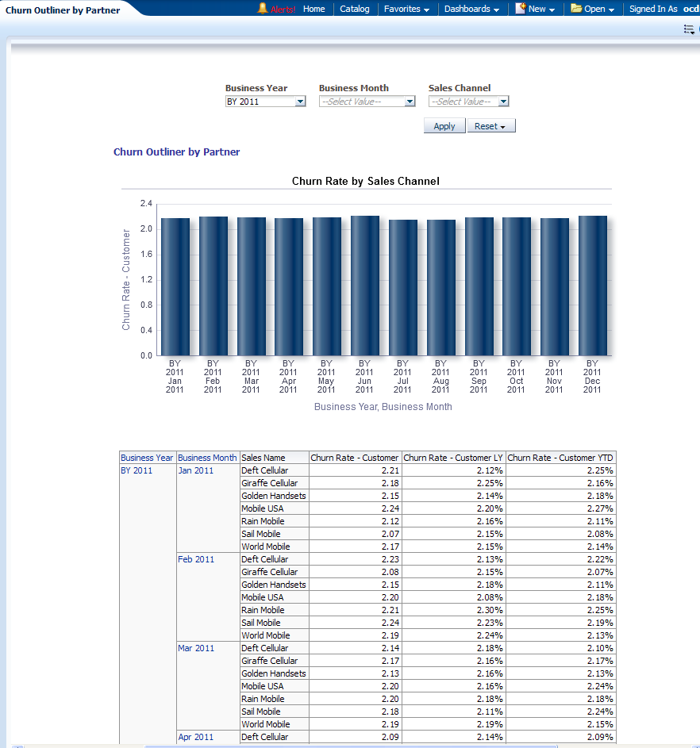Image resolution: width=700 pixels, height=748 pixels.
Task: Click the Jan 2011 chart bar
Action: click(175, 286)
